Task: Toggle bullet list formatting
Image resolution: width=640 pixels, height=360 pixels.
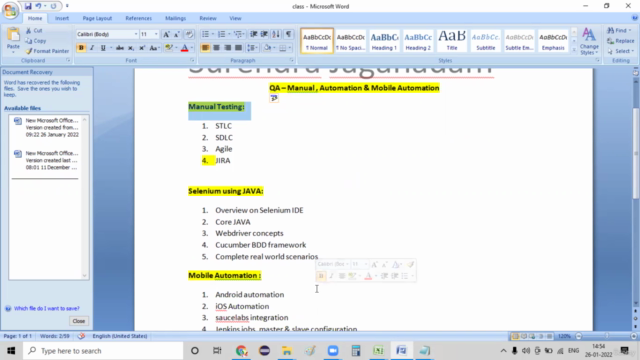Action: tap(205, 34)
